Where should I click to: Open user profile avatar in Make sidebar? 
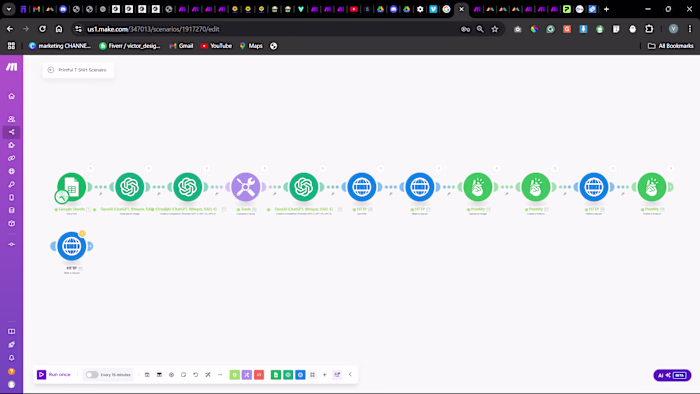pos(12,384)
